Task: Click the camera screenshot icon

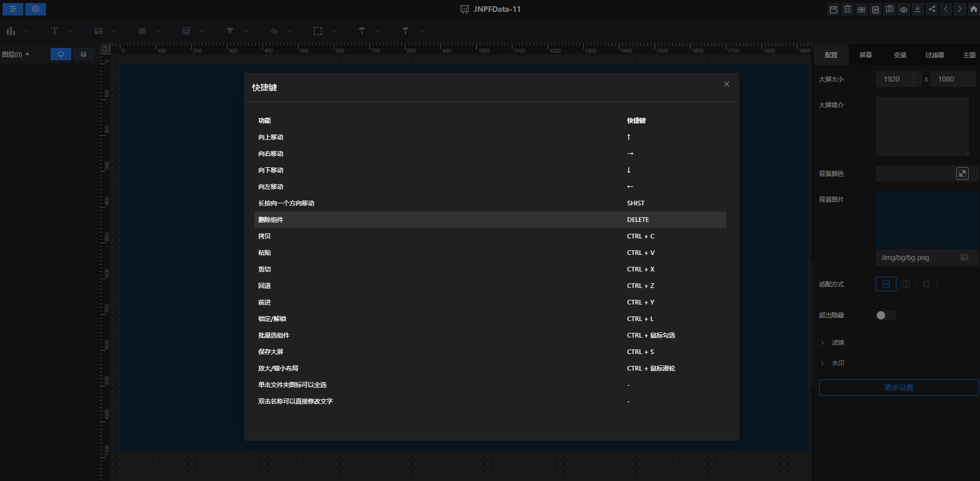Action: (x=890, y=9)
